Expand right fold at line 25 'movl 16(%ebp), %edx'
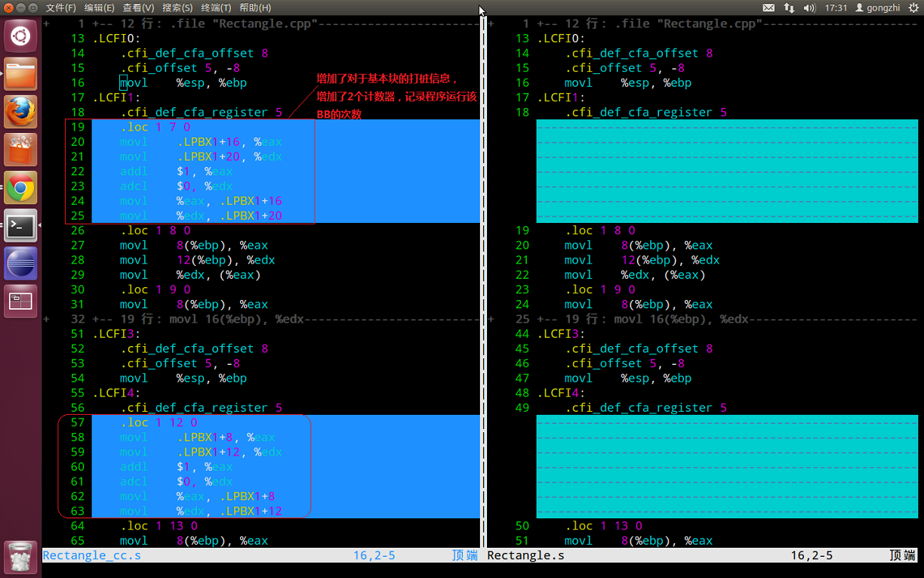This screenshot has width=924, height=578. tap(727, 319)
